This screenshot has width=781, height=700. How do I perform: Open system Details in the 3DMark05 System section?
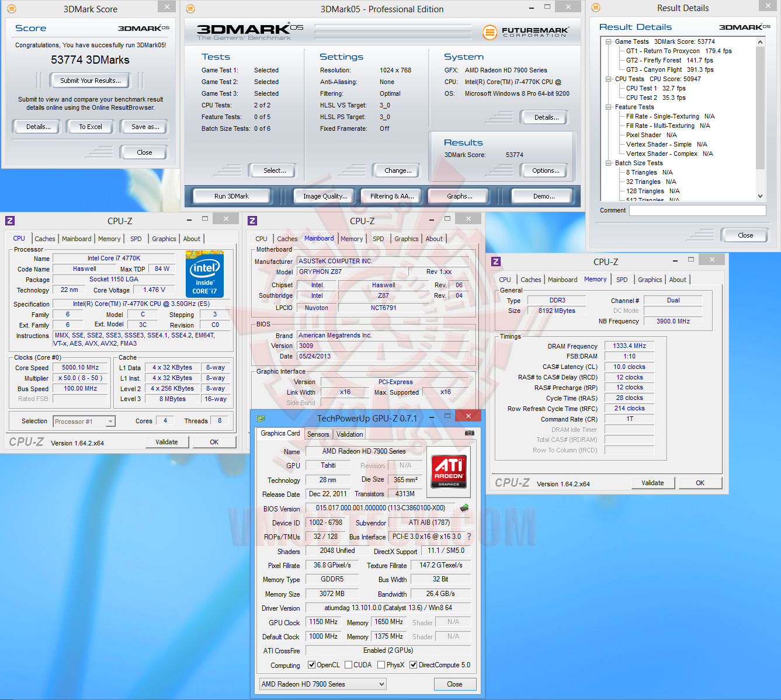(x=546, y=117)
